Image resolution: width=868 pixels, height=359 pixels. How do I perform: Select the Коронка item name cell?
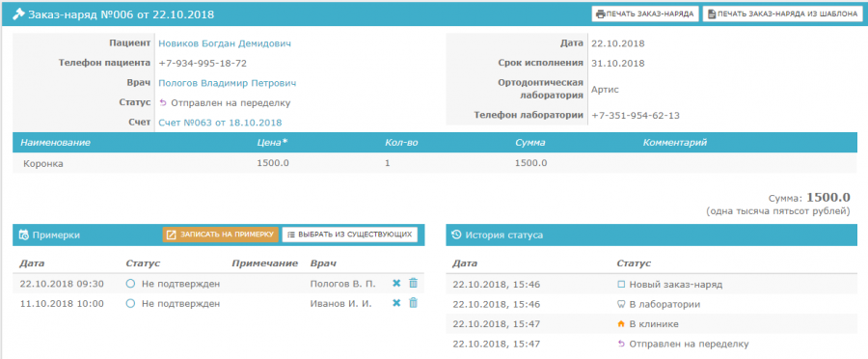(43, 163)
